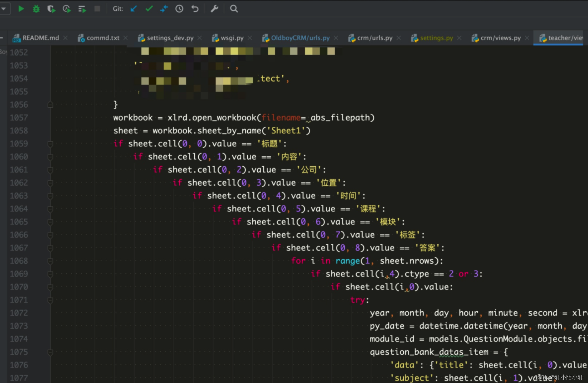Commit changes with green checkmark
588x383 pixels.
[x=149, y=9]
